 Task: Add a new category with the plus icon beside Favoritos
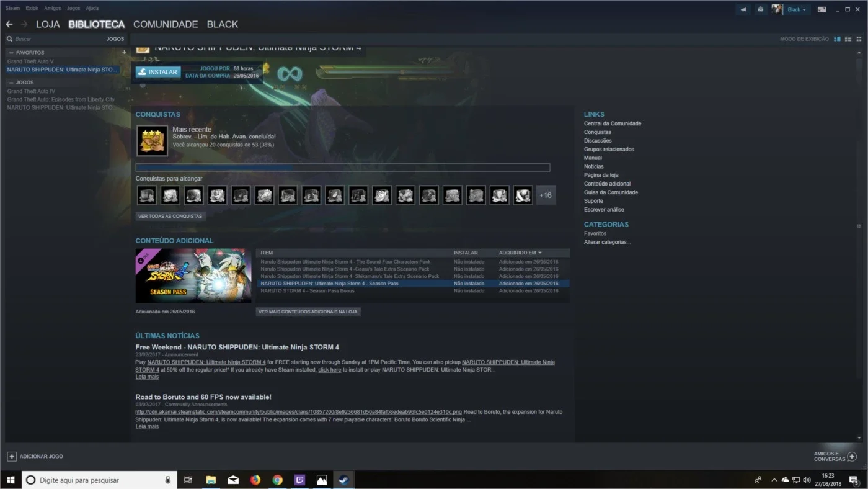point(124,53)
